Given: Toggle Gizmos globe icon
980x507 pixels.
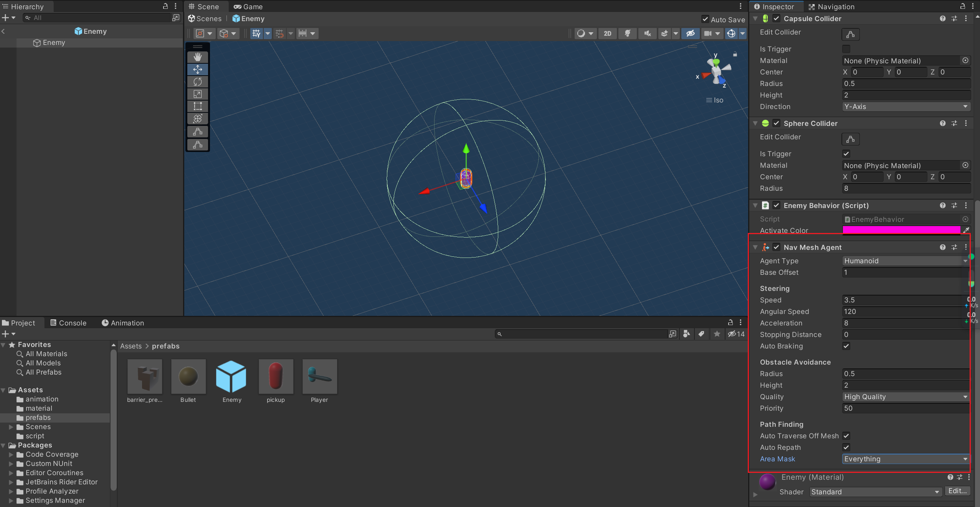Looking at the screenshot, I should coord(731,33).
